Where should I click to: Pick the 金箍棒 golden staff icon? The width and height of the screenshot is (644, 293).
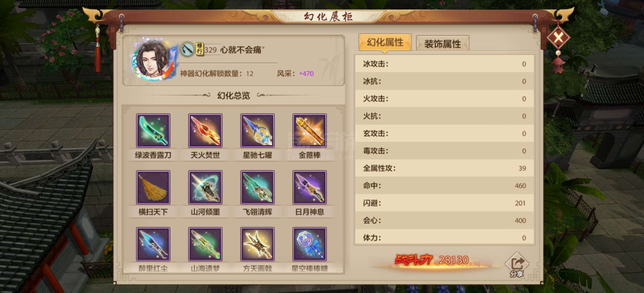pos(310,130)
